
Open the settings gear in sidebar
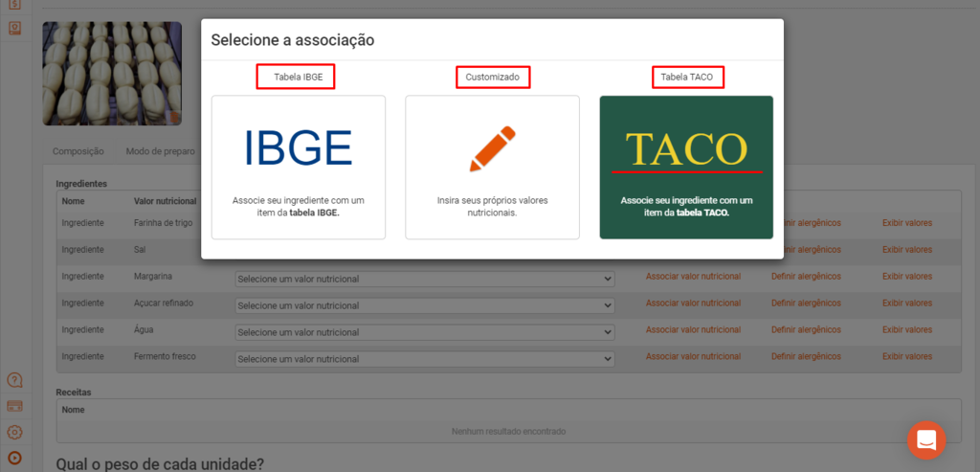pos(15,432)
